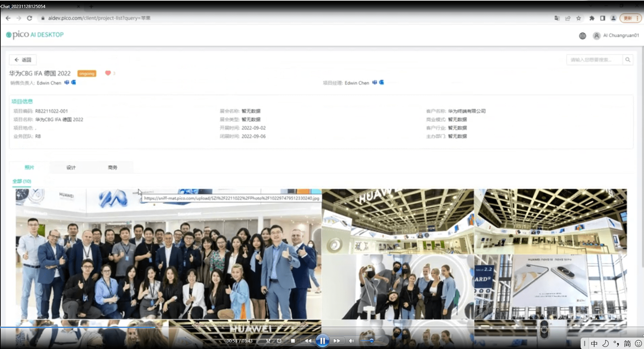The width and height of the screenshot is (644, 349).
Task: Click the share page icon
Action: pos(568,18)
